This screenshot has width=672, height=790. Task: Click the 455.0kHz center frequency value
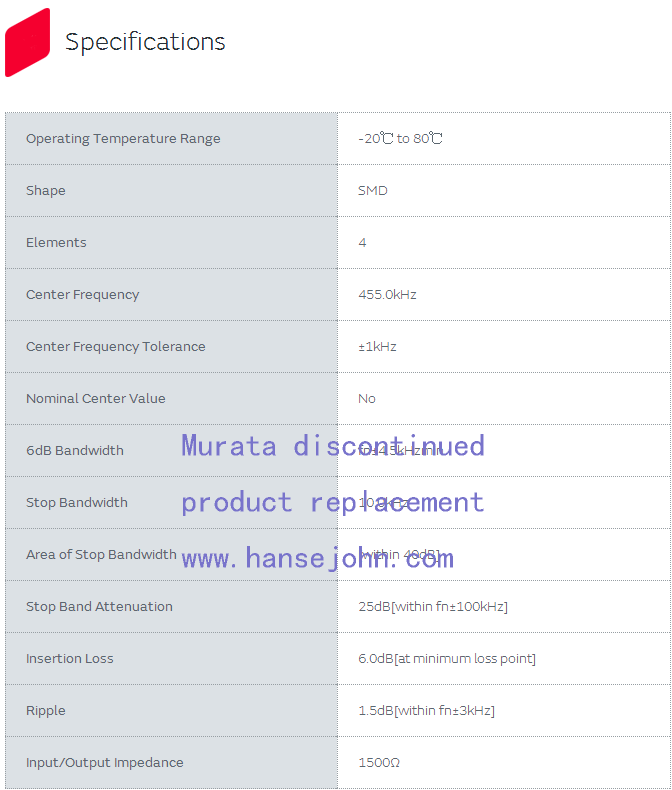pos(387,295)
